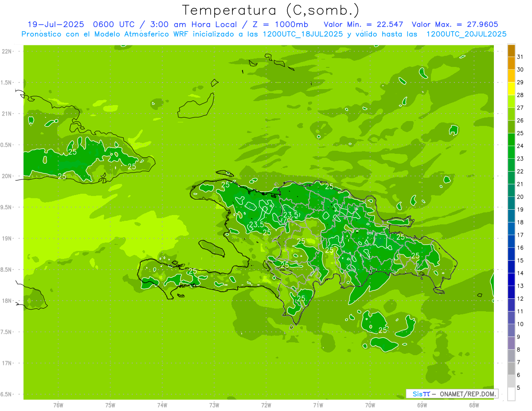This screenshot has width=532, height=411.
Task: Click the dark blue colorbar band between 13 and 14
Action: coord(511,279)
